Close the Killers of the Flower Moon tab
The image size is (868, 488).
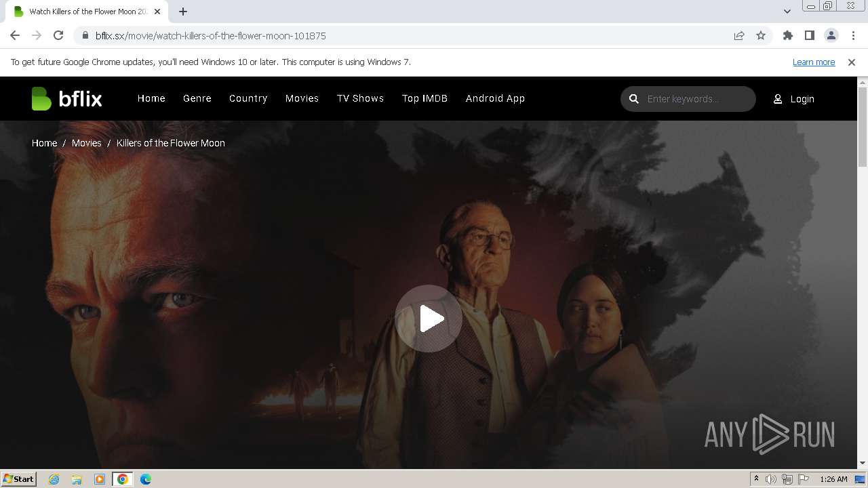pos(157,12)
